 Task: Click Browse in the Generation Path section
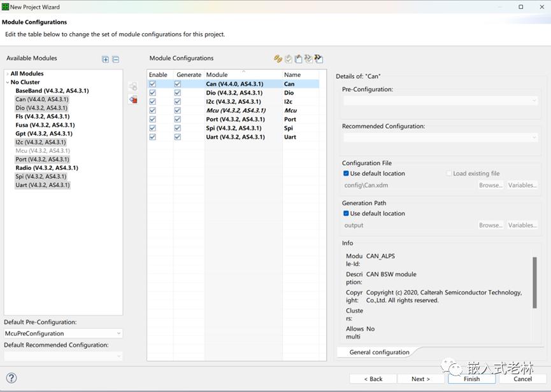point(490,225)
